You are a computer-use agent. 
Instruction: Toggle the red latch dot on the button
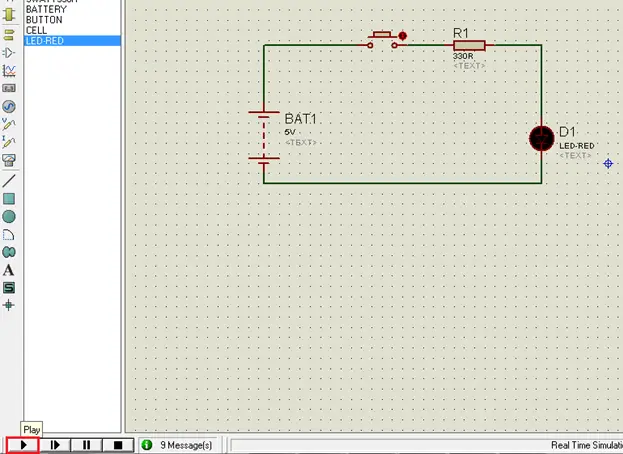pos(402,36)
